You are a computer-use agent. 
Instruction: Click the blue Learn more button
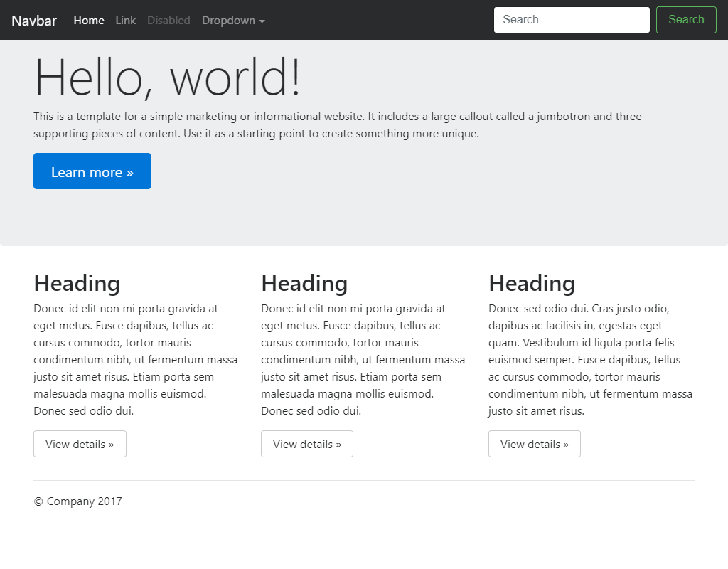click(92, 171)
